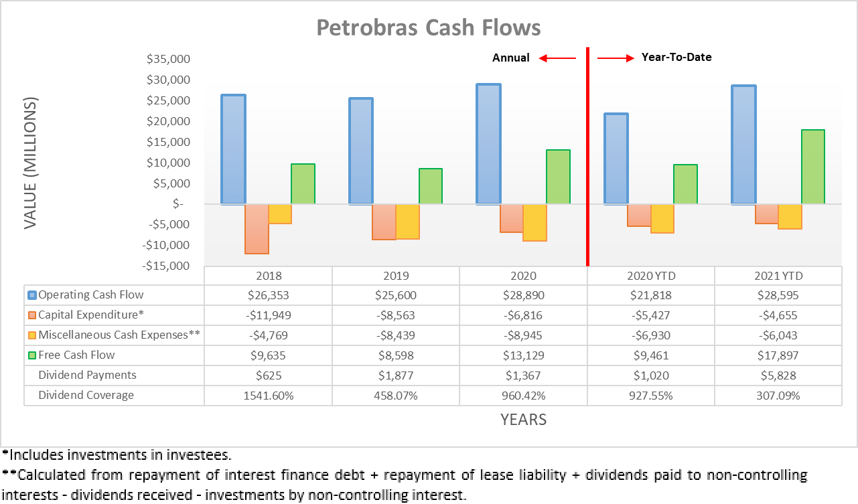Click the 2018 Capital Expenditure orange bar

(257, 228)
